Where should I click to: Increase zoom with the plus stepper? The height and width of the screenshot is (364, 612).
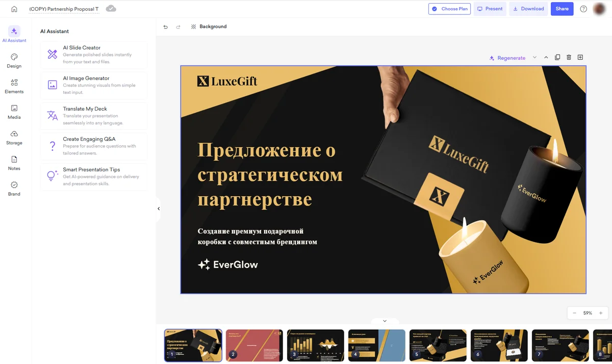coord(601,313)
